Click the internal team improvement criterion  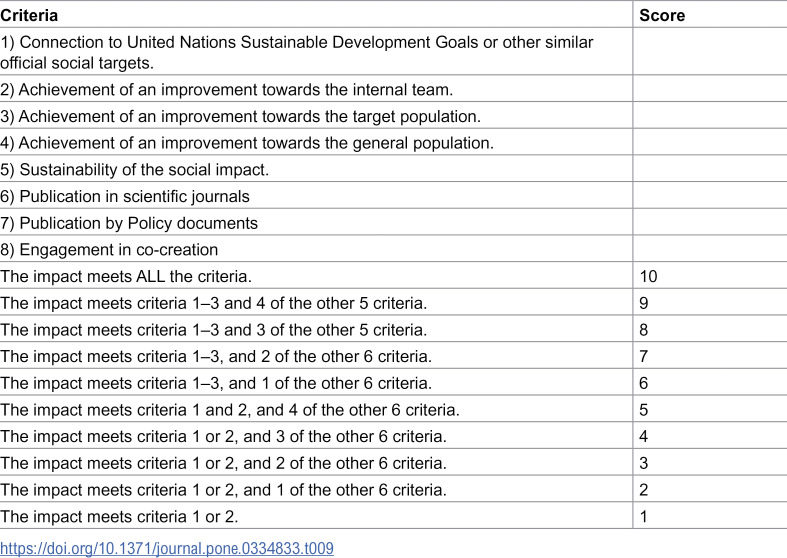(226, 89)
